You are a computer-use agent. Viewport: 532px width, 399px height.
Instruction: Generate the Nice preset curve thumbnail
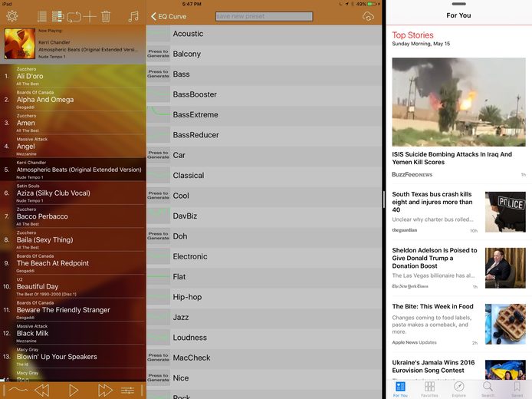pos(158,378)
